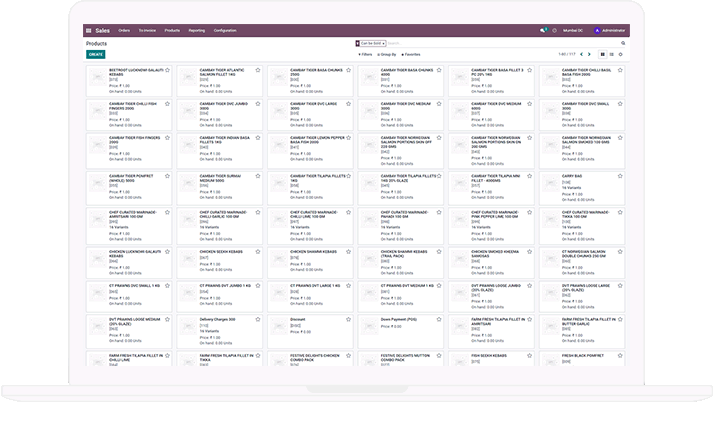Screen dimensions: 715x430
Task: Click the Products breadcrumb title
Action: point(96,44)
